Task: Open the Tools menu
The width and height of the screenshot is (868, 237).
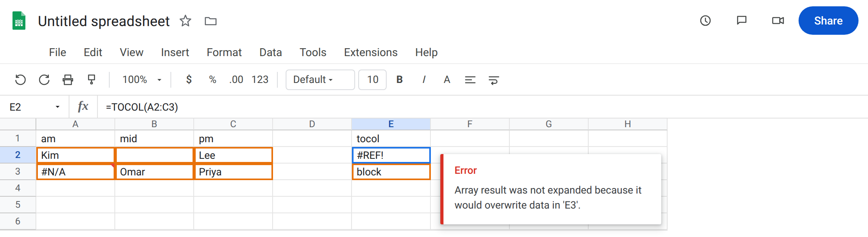Action: coord(313,53)
